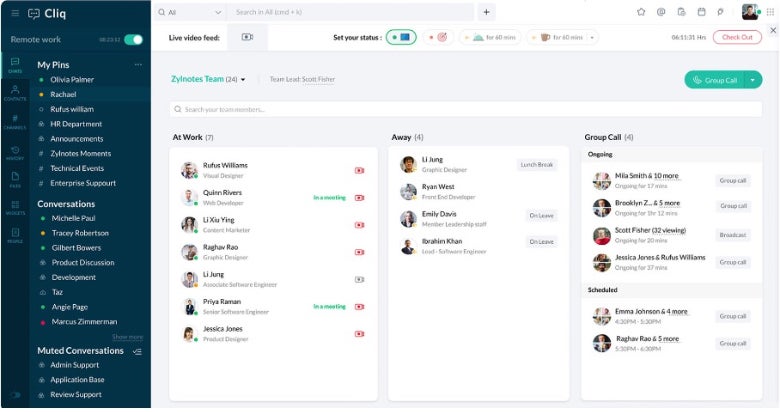Screen dimensions: 780x412
Task: Start video call with Rufus Williams
Action: (x=359, y=170)
